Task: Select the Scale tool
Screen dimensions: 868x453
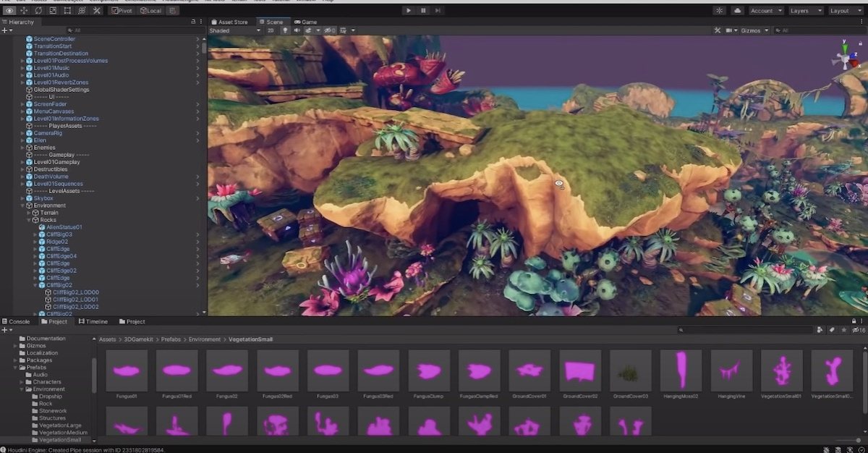Action: 53,10
